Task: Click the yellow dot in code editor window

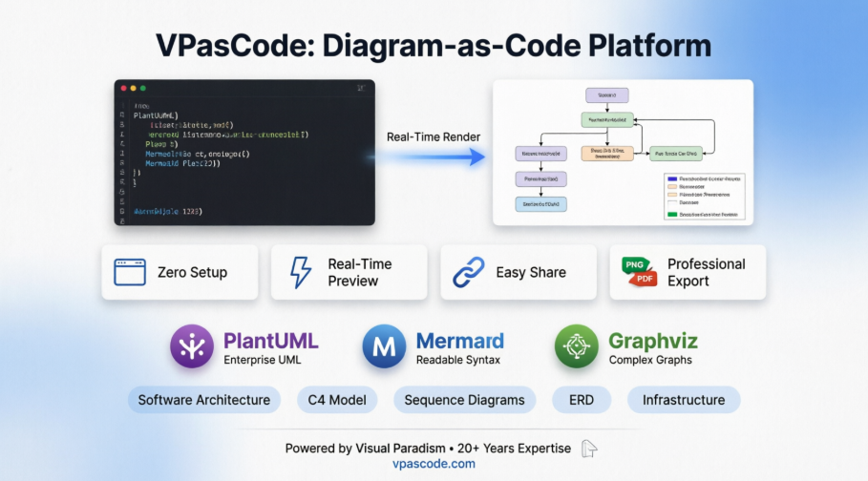Action: 133,88
